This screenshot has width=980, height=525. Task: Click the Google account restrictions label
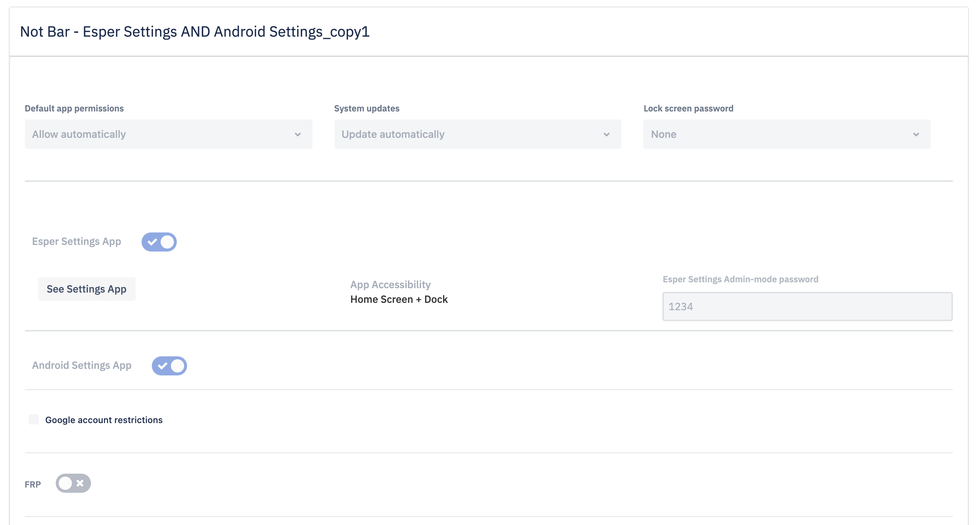click(104, 420)
